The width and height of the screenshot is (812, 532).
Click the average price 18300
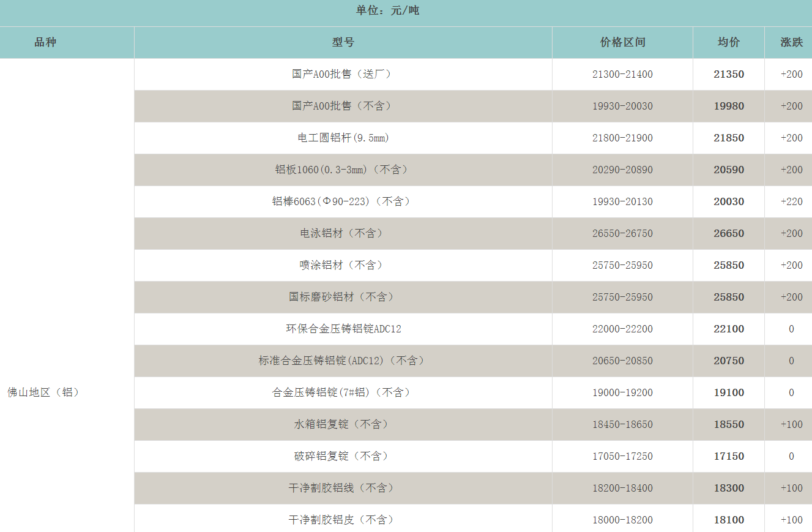(729, 488)
